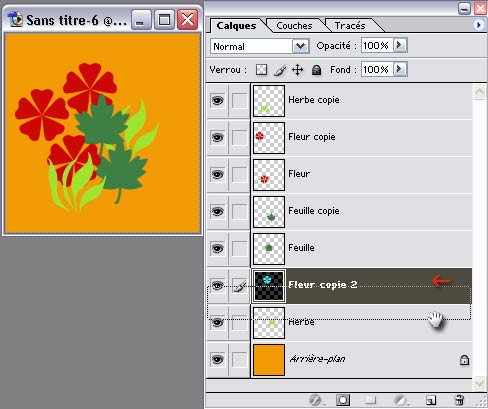Viewport: 488px width, 409px height.
Task: Click the lock transparent pixels icon
Action: 261,70
